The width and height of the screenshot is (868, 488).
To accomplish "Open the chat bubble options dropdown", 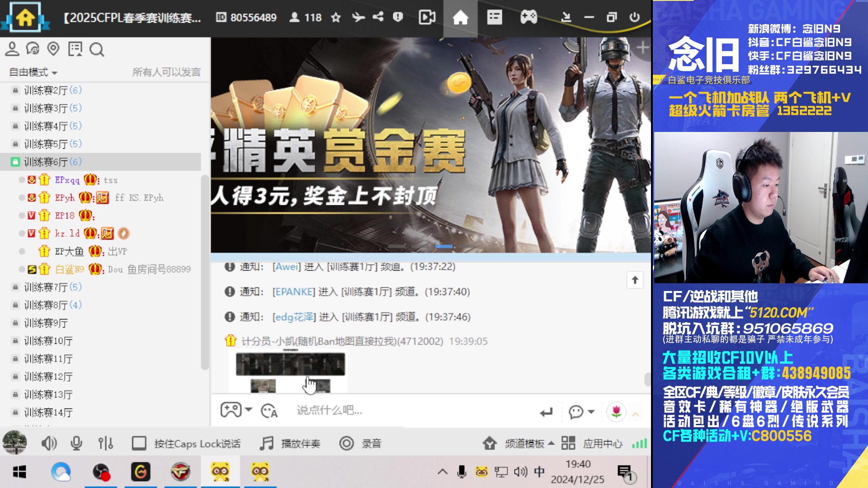I will click(581, 412).
